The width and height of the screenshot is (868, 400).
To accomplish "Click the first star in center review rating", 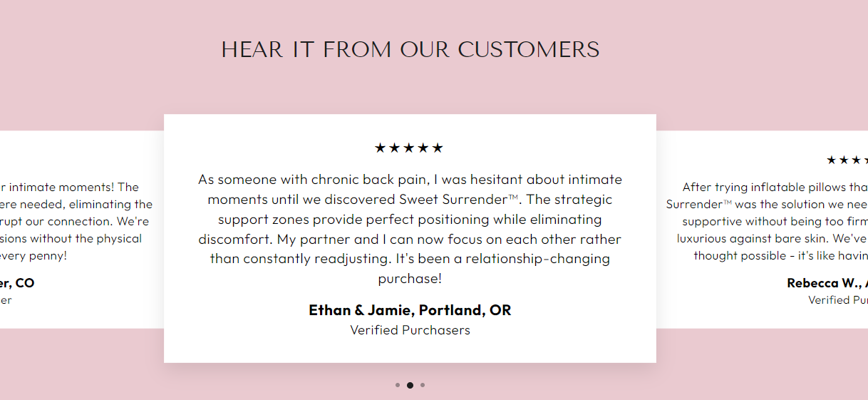I will (381, 148).
